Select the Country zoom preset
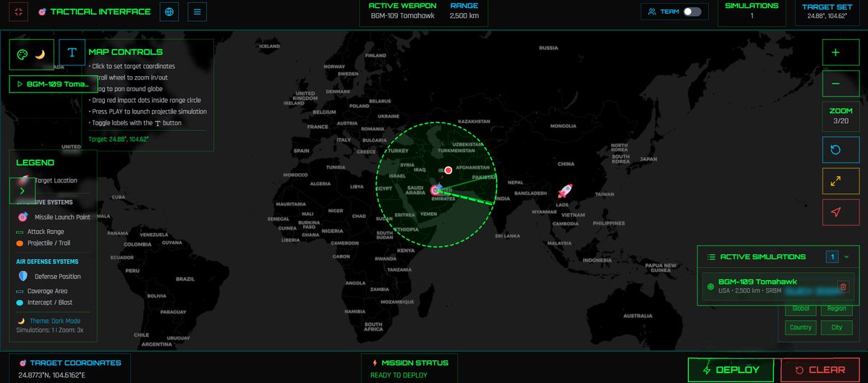 (x=801, y=327)
